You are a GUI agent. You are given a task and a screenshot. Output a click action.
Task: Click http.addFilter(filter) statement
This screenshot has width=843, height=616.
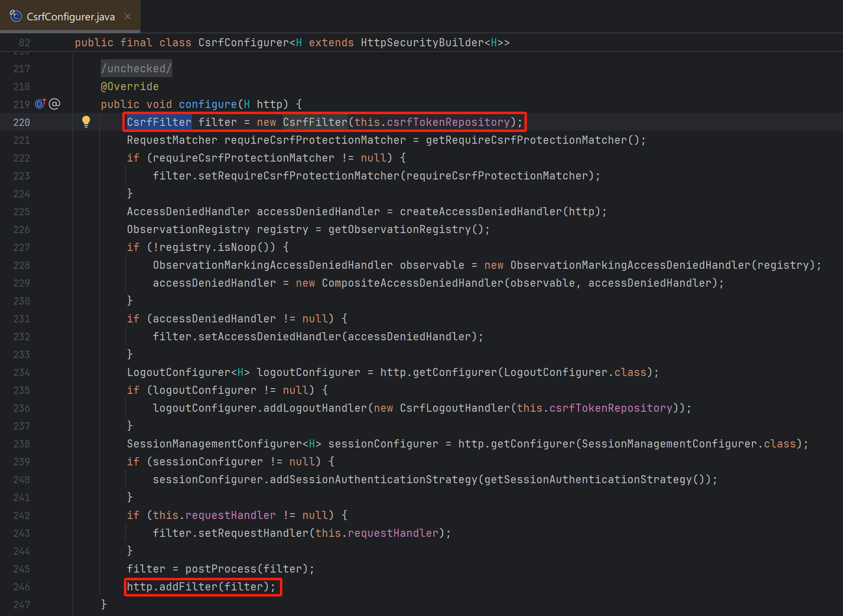tap(201, 587)
